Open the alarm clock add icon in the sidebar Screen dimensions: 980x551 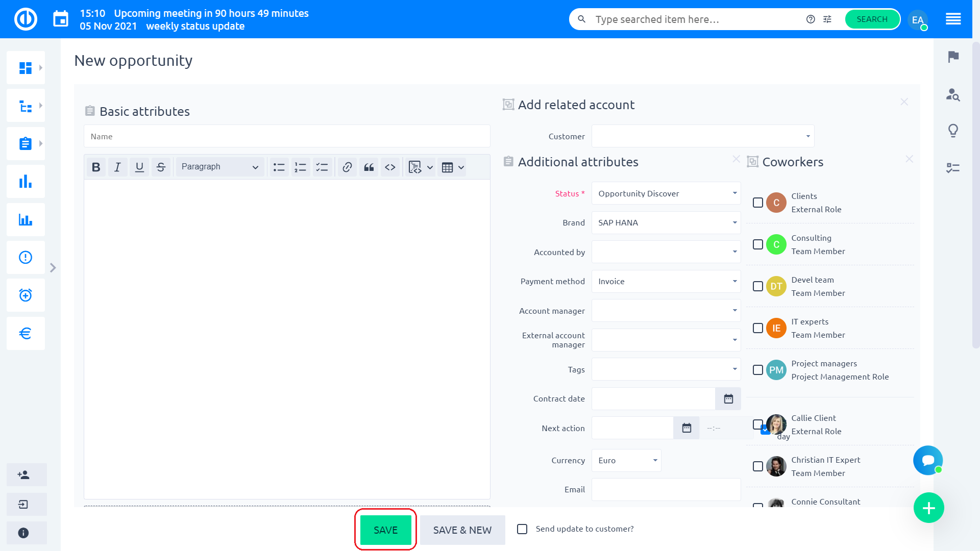click(x=26, y=295)
